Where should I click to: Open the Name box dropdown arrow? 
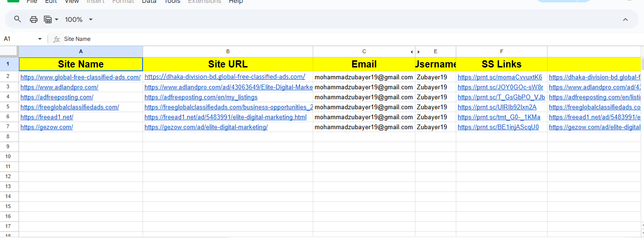(x=40, y=39)
